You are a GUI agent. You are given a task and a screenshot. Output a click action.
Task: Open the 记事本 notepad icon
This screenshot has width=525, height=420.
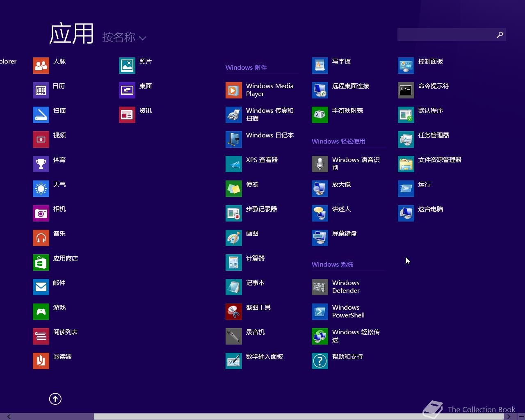click(234, 287)
